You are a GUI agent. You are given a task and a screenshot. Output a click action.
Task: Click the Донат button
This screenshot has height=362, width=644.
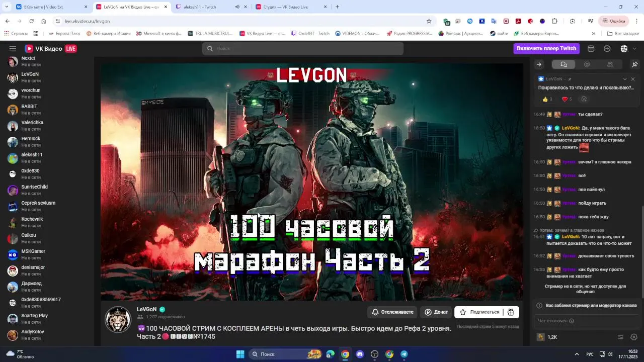(436, 312)
